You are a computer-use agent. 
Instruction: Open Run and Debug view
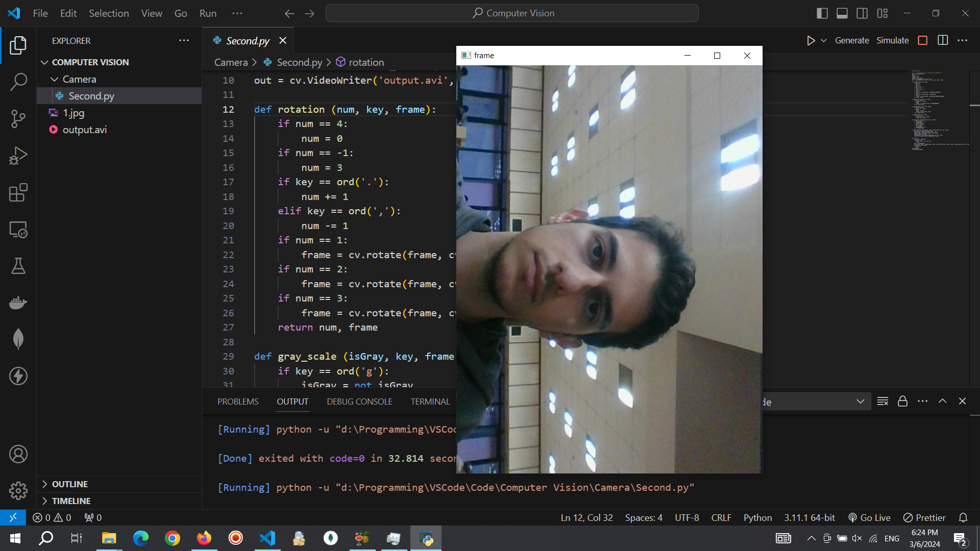click(x=18, y=156)
